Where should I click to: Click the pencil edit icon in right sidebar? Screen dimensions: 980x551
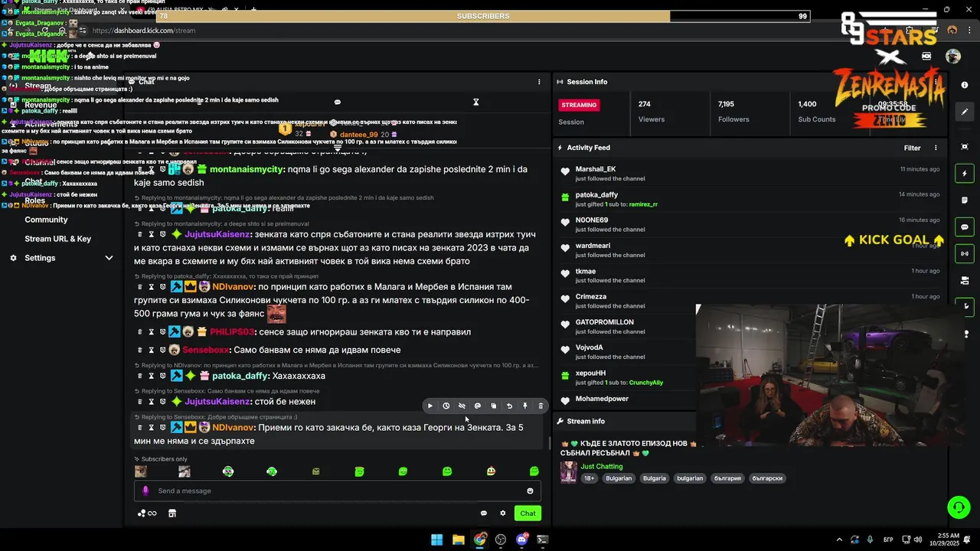point(965,112)
